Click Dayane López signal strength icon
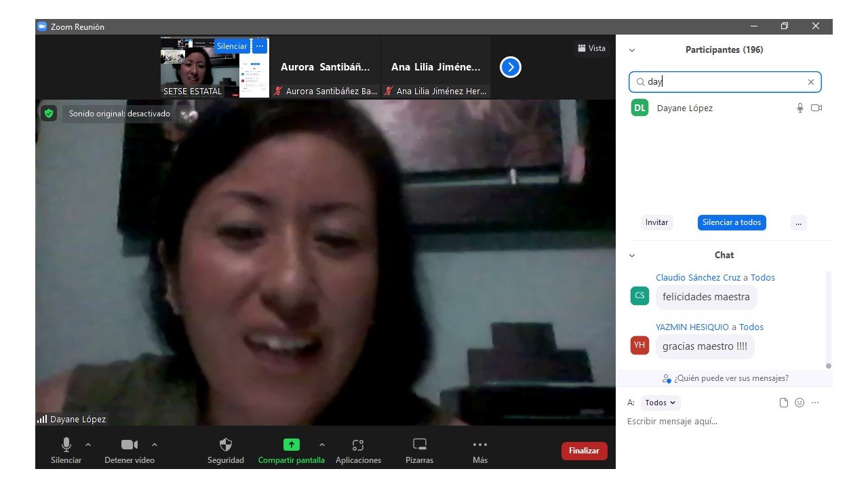Image resolution: width=868 pixels, height=488 pixels. point(42,420)
